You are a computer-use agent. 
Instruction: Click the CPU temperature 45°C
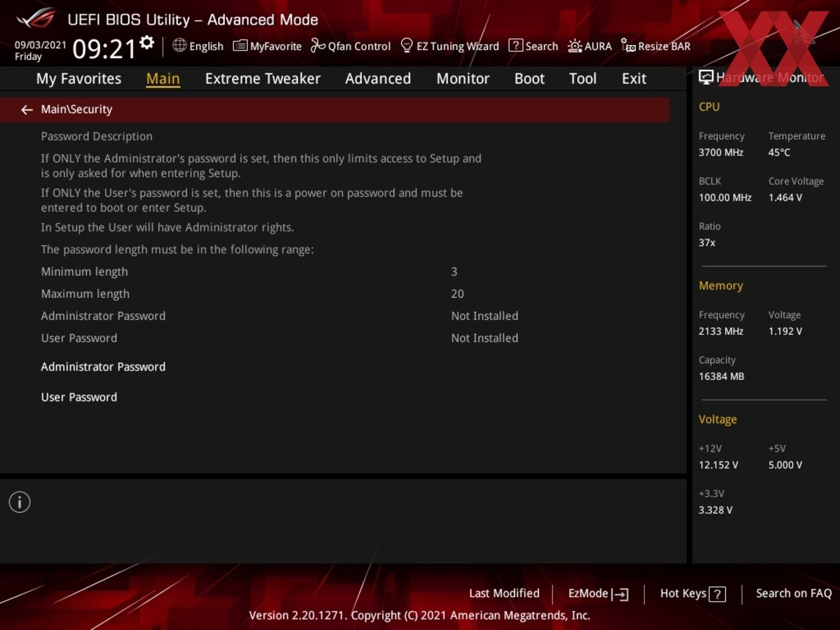click(779, 153)
